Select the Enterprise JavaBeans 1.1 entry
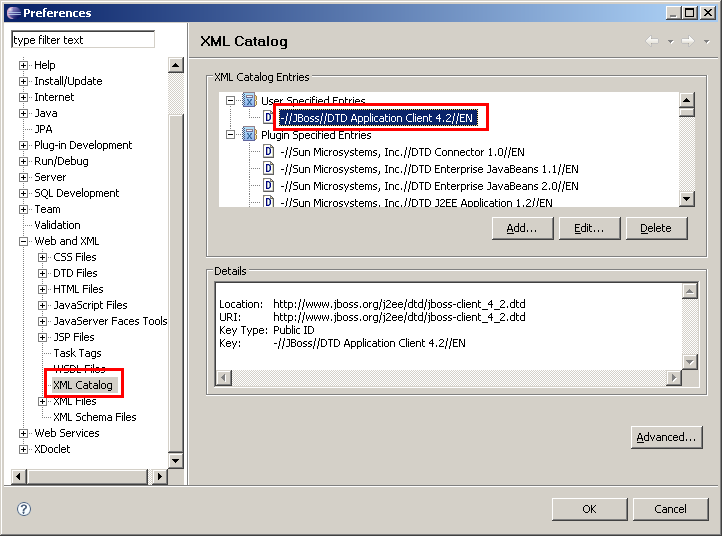Screen dimensions: 722x536 tap(429, 169)
